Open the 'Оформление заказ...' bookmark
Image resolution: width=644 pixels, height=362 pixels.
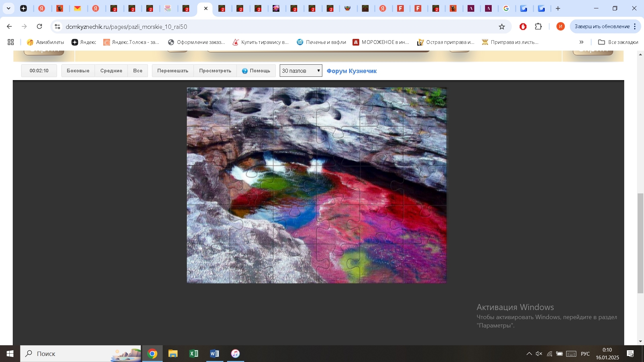coord(197,42)
